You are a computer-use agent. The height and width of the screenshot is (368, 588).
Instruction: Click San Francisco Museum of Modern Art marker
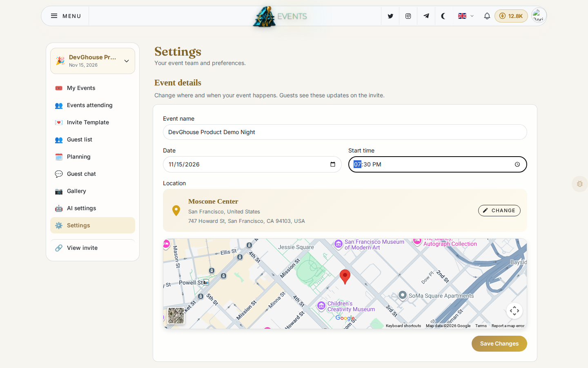(x=338, y=244)
